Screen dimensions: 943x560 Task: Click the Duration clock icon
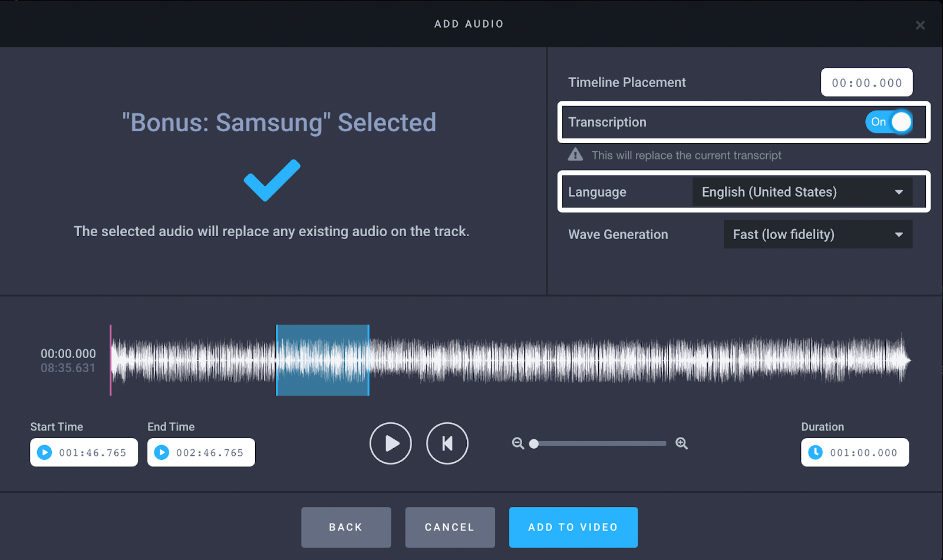(x=815, y=452)
